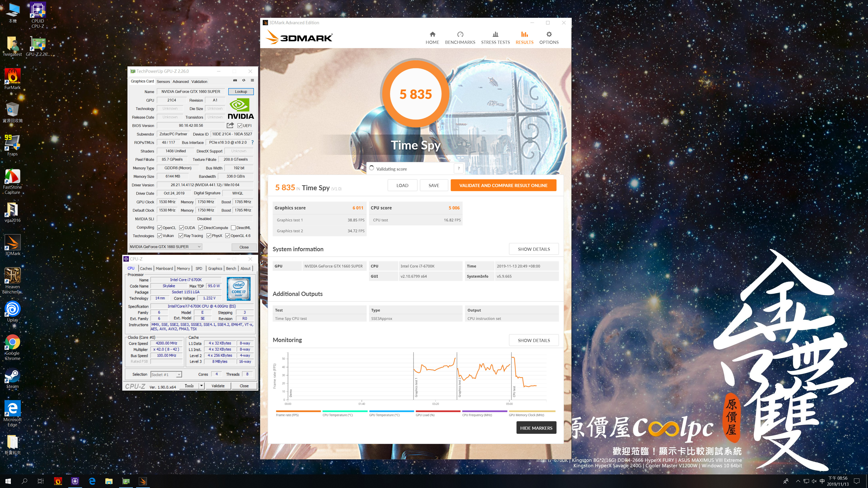This screenshot has width=868, height=488.
Task: Expand the CPU-Z Tools dropdown arrow
Action: click(201, 386)
